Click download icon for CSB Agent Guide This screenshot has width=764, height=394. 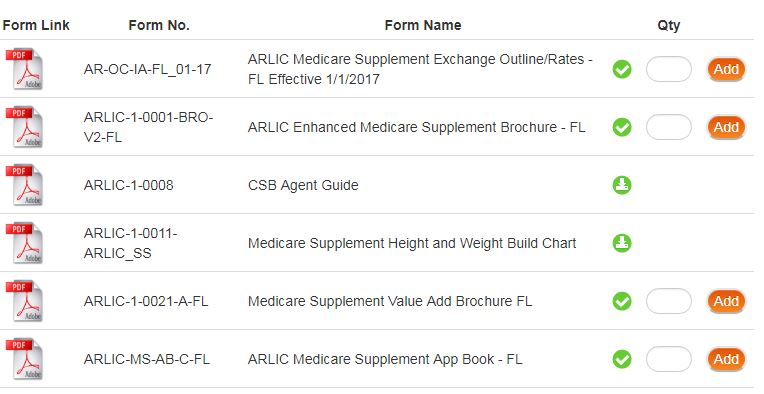click(x=622, y=185)
